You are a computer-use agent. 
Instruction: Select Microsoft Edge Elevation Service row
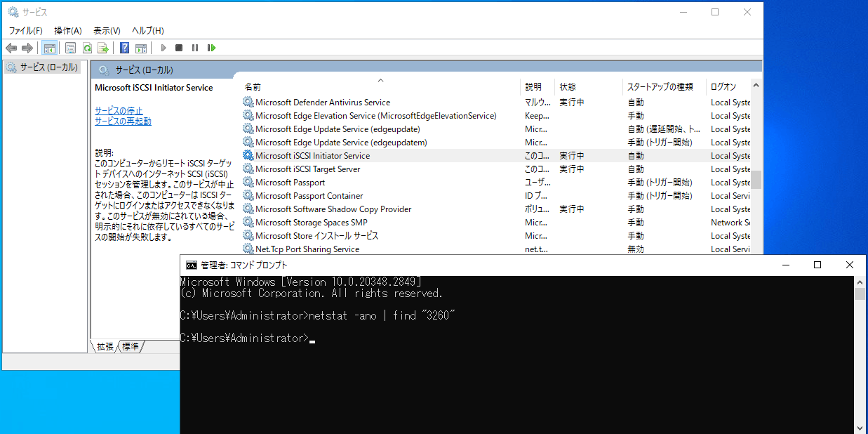[x=496, y=115]
